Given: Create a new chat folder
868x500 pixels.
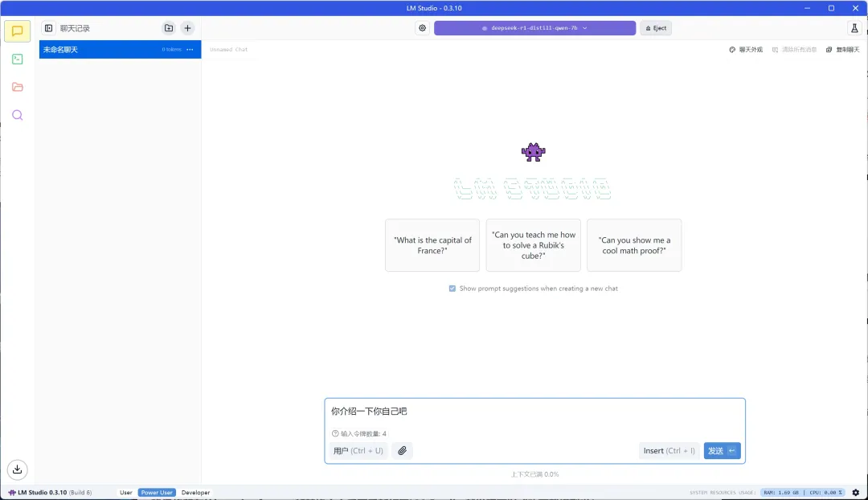Looking at the screenshot, I should click(169, 28).
